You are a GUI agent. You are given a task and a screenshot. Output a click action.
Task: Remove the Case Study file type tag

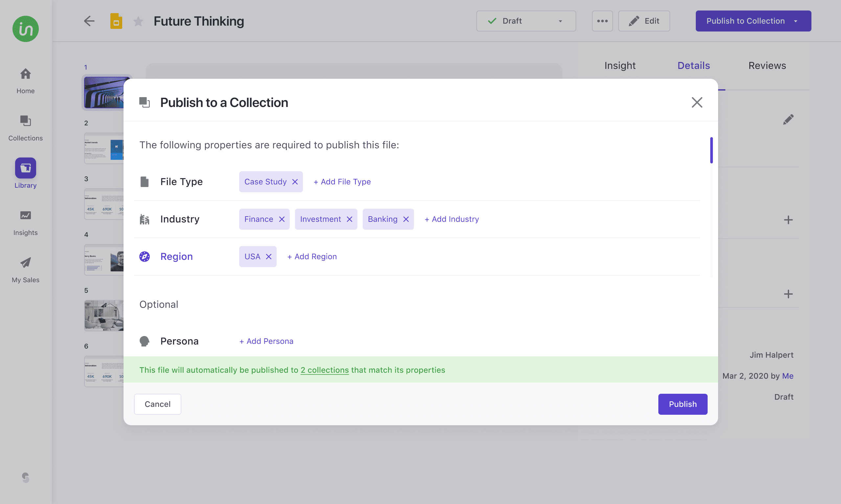click(x=295, y=182)
